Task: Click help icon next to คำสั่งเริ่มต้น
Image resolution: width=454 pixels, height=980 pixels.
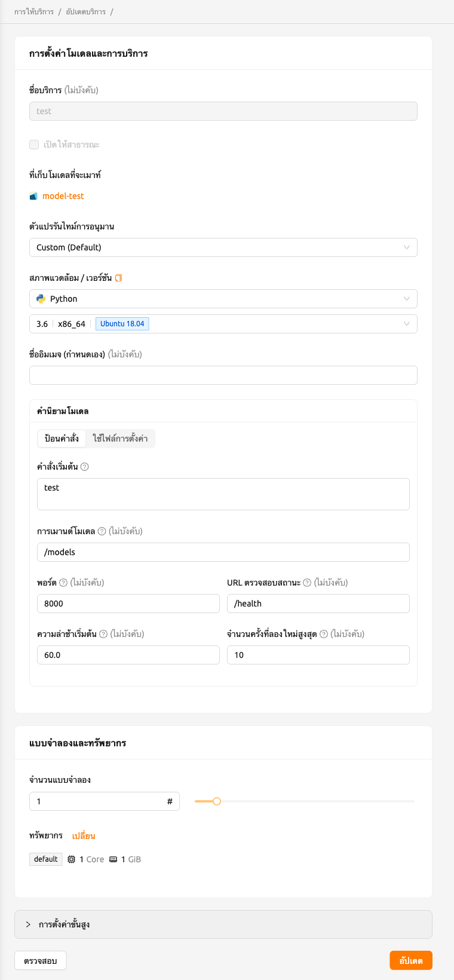Action: (85, 467)
